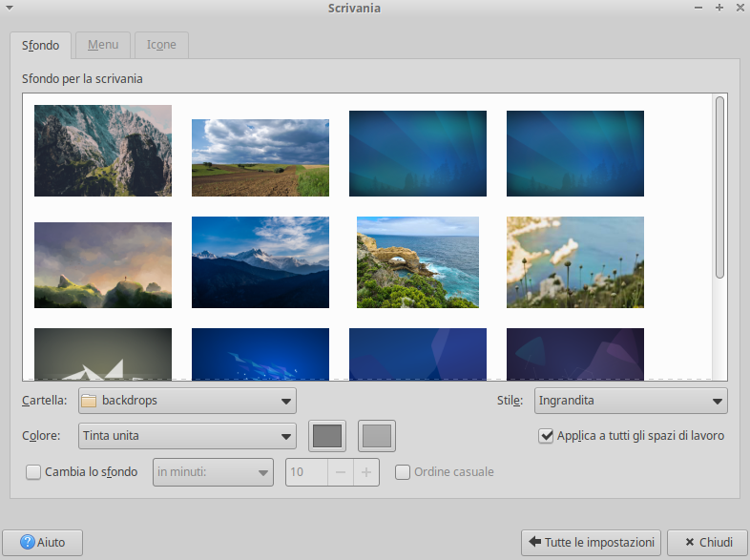The image size is (750, 560).
Task: Toggle the Ordine casuale checkbox
Action: (403, 471)
